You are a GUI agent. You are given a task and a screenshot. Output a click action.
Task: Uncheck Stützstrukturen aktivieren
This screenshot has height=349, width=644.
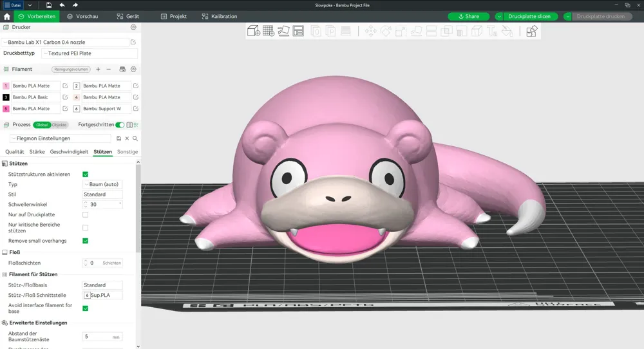[86, 174]
